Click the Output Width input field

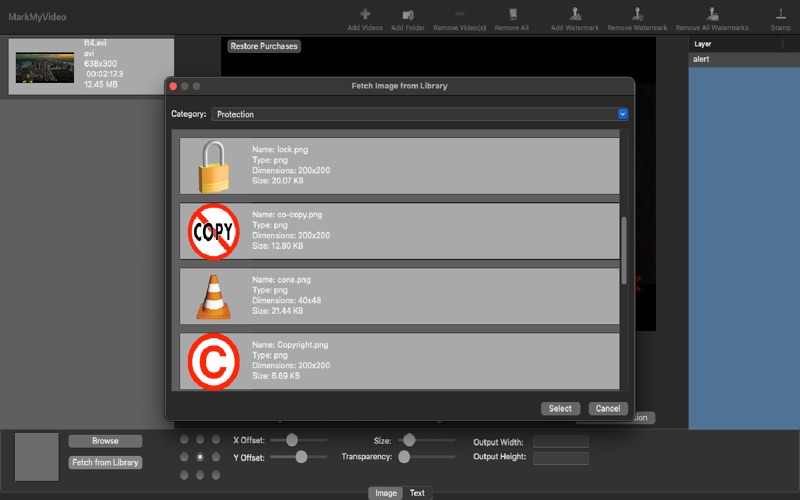pos(561,442)
